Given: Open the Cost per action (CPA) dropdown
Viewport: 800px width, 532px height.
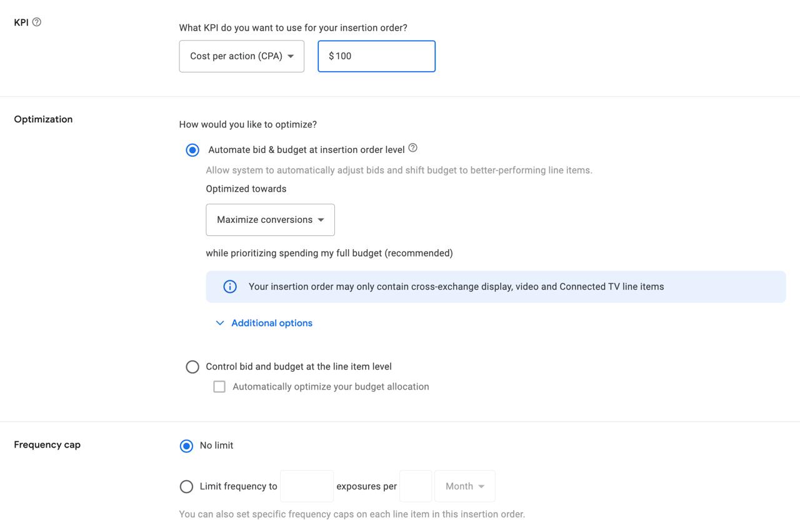Looking at the screenshot, I should 242,56.
